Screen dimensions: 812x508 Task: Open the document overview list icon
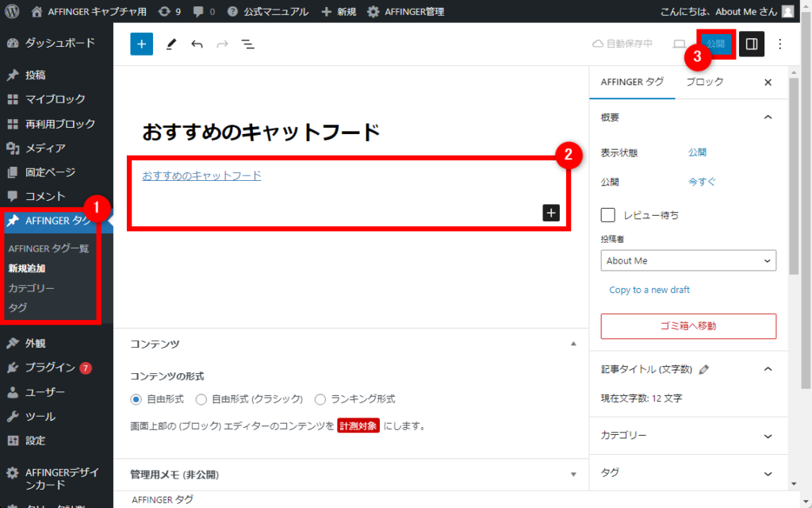coord(248,44)
